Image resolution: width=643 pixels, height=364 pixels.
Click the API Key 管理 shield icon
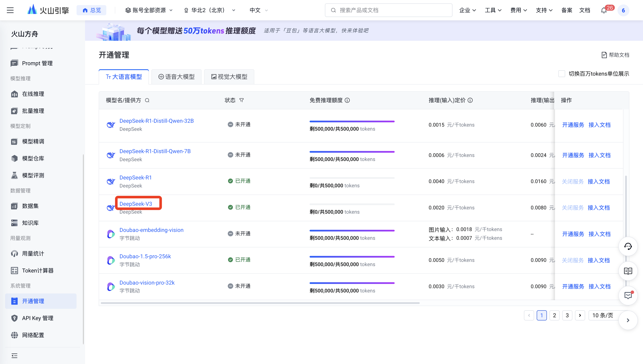[x=14, y=318]
